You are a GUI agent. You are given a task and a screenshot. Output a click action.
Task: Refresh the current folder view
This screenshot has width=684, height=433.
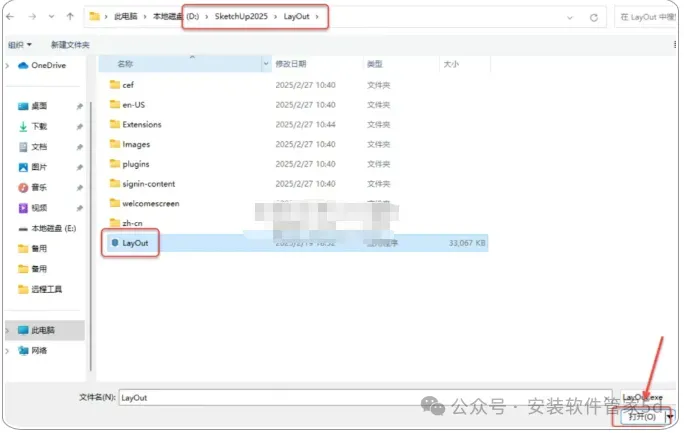pyautogui.click(x=593, y=18)
